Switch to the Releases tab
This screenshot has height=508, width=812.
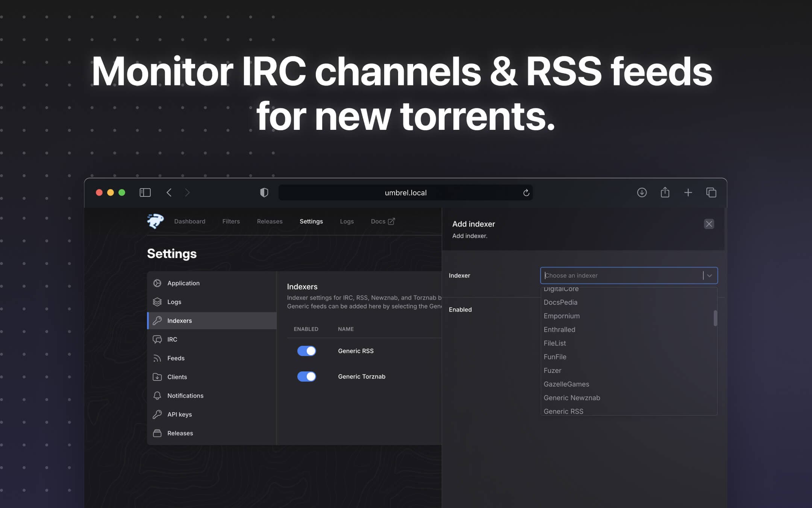coord(270,221)
